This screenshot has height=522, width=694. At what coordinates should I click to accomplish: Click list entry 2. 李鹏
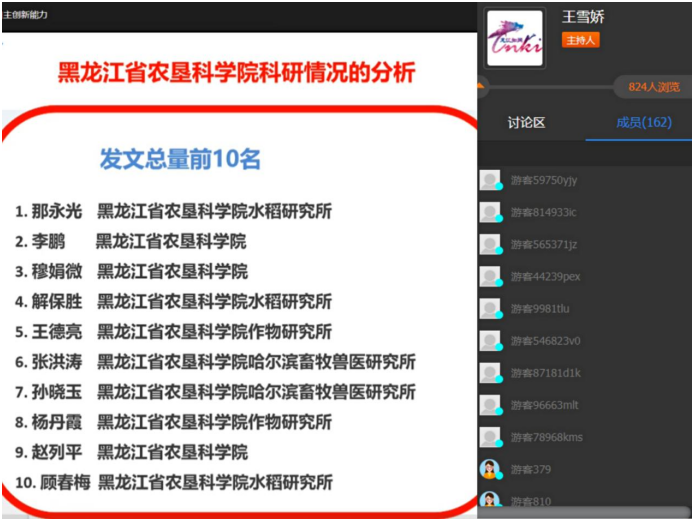[131, 241]
